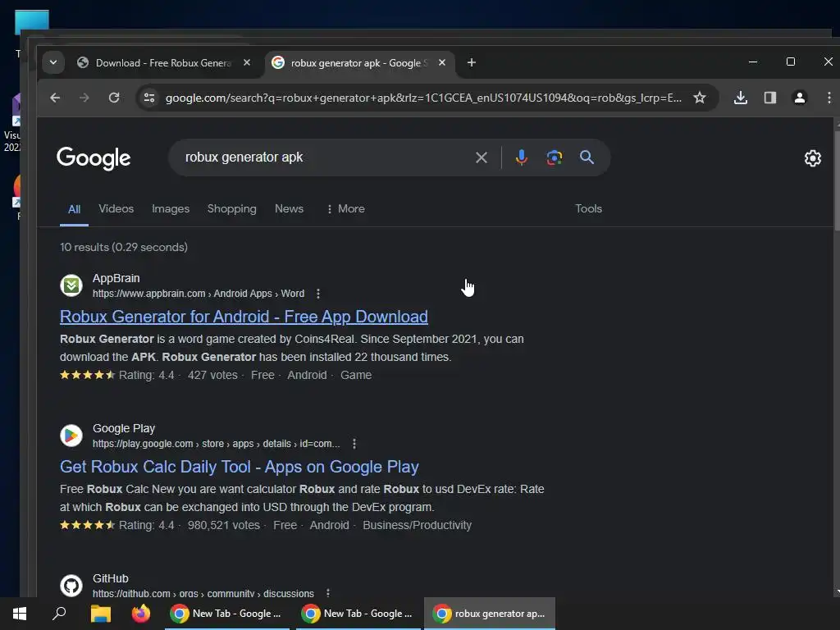Toggle the Chrome side panel icon
This screenshot has width=840, height=630.
(769, 98)
